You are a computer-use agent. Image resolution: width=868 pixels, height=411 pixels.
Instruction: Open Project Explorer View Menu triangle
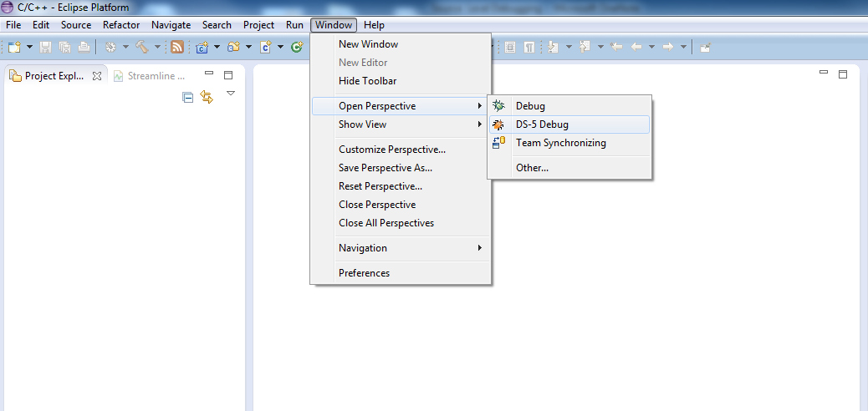point(231,94)
